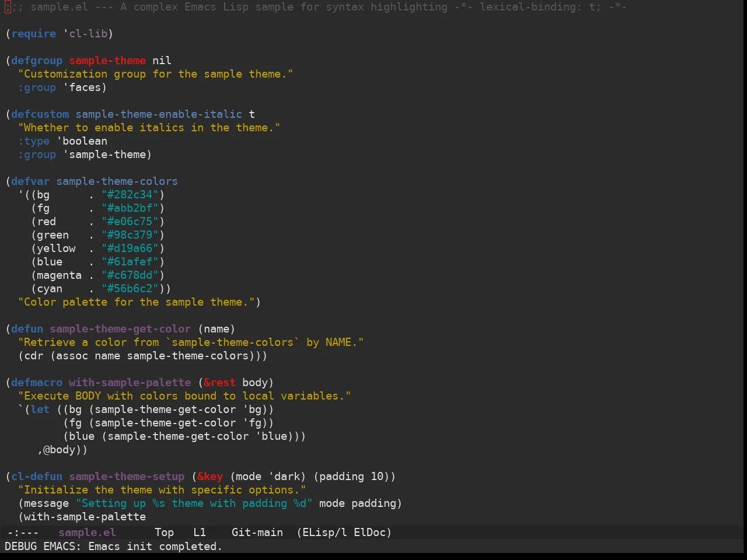
Task: Click the "#282c34" color string
Action: click(130, 195)
